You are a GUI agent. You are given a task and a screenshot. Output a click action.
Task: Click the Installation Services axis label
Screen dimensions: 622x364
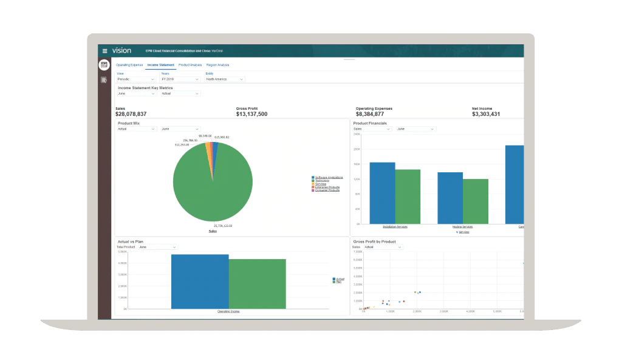click(x=395, y=227)
